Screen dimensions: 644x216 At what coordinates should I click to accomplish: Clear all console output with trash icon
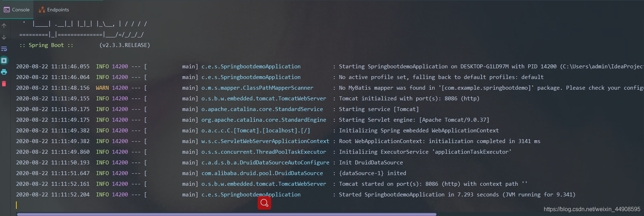coord(4,84)
